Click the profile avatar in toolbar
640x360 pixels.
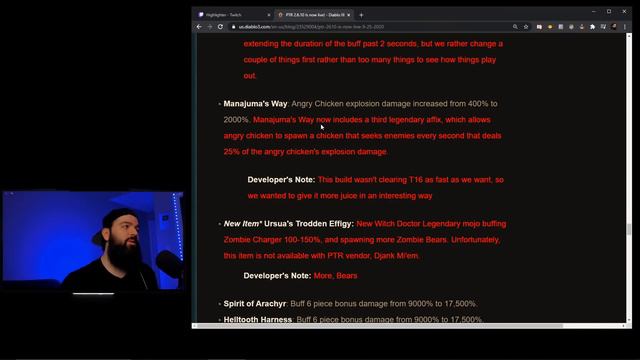pos(614,27)
